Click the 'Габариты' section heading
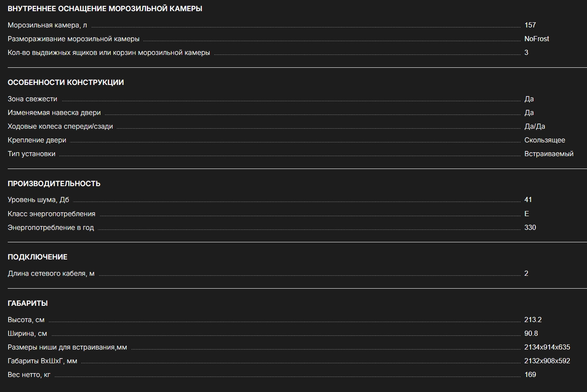Screen dimensions: 587x392 [27, 303]
